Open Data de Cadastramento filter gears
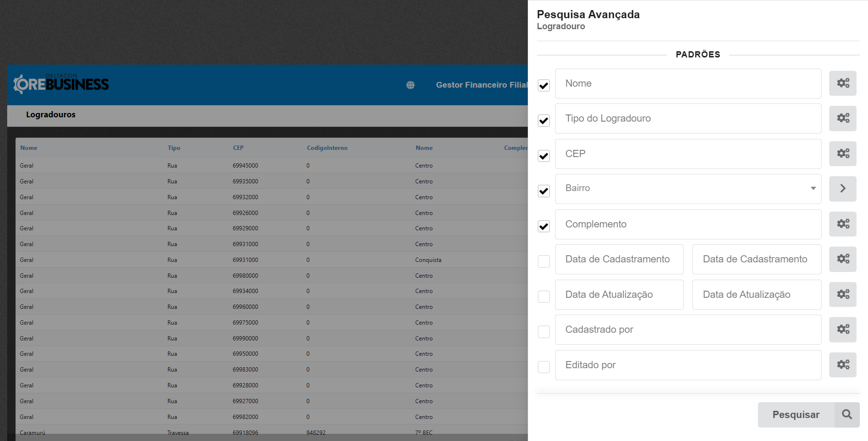The image size is (868, 441). click(842, 259)
